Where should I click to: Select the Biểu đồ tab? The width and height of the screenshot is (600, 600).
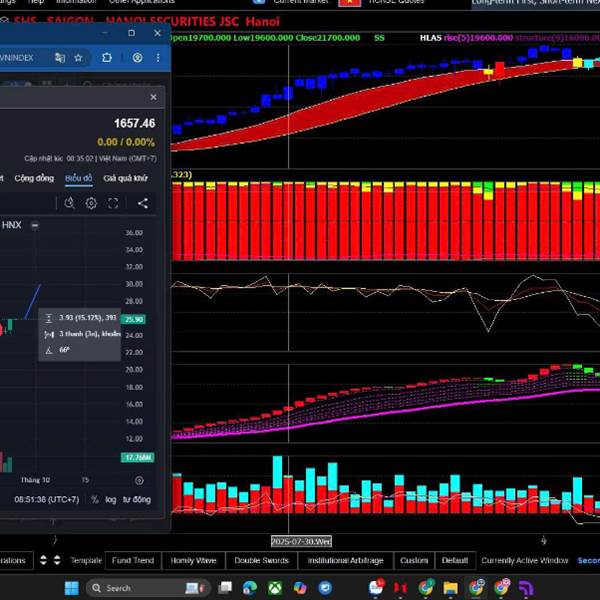point(78,178)
